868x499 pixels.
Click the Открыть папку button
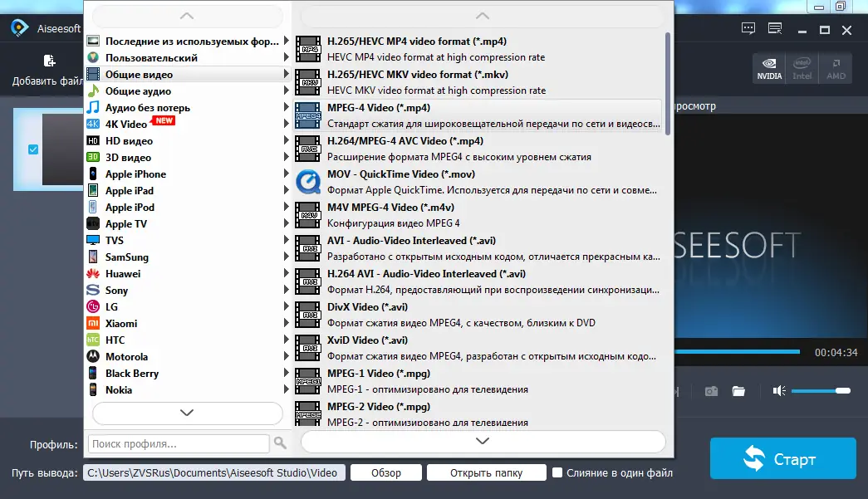click(486, 473)
